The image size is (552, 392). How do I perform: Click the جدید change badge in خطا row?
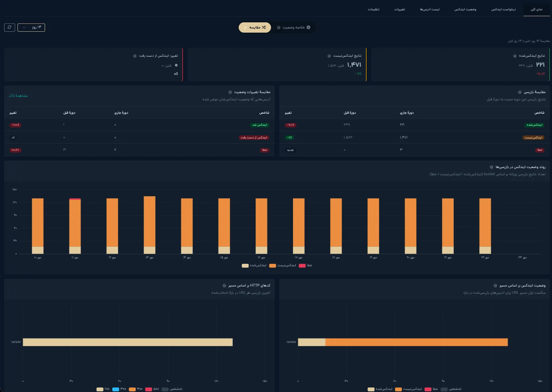click(290, 150)
